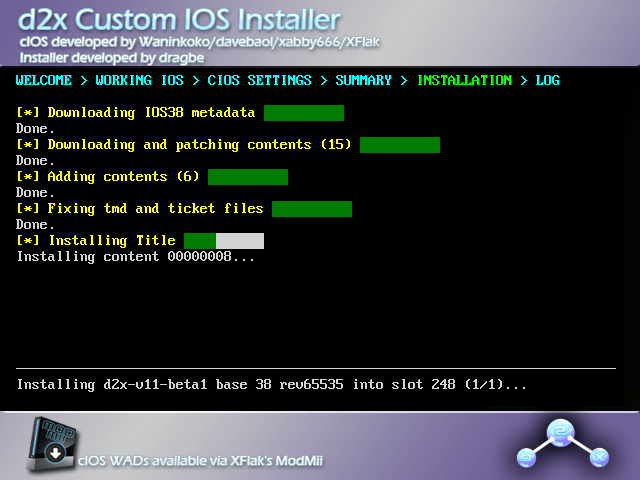Click the 'Installing content 00000008...' line

point(136,257)
